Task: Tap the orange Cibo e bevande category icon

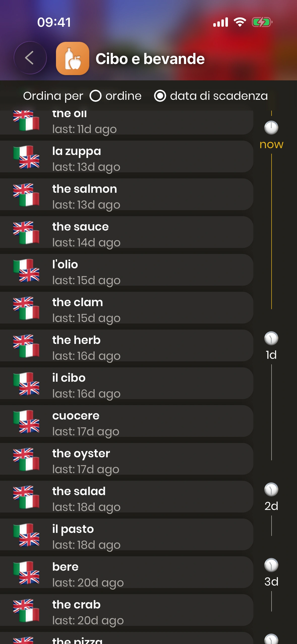Action: [72, 58]
